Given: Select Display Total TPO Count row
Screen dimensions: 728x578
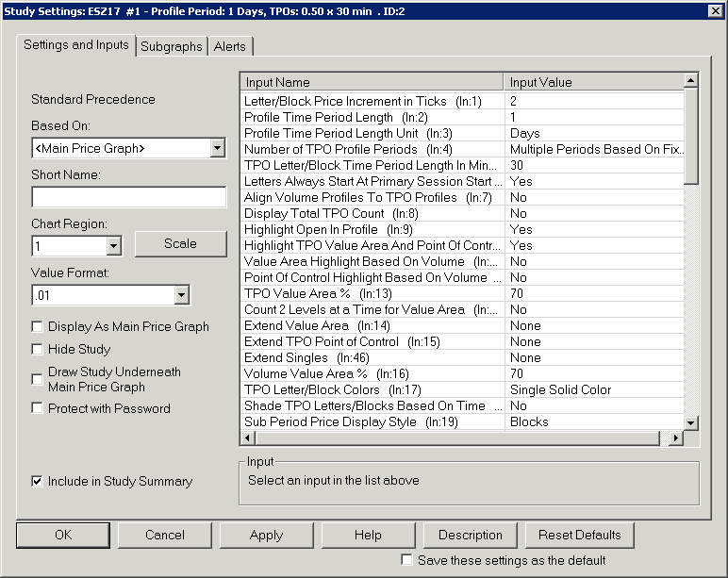Looking at the screenshot, I should pos(462,213).
